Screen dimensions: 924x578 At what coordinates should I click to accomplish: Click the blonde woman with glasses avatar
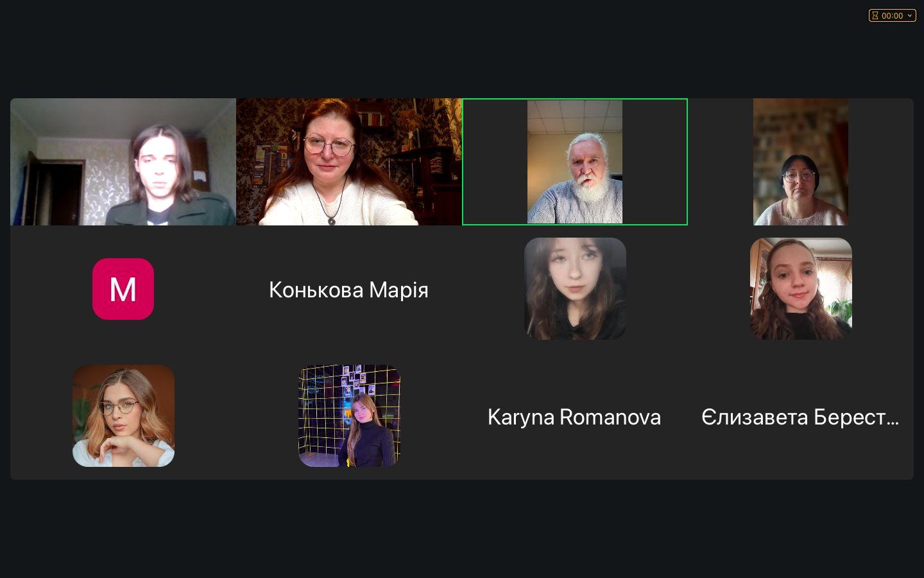(123, 416)
